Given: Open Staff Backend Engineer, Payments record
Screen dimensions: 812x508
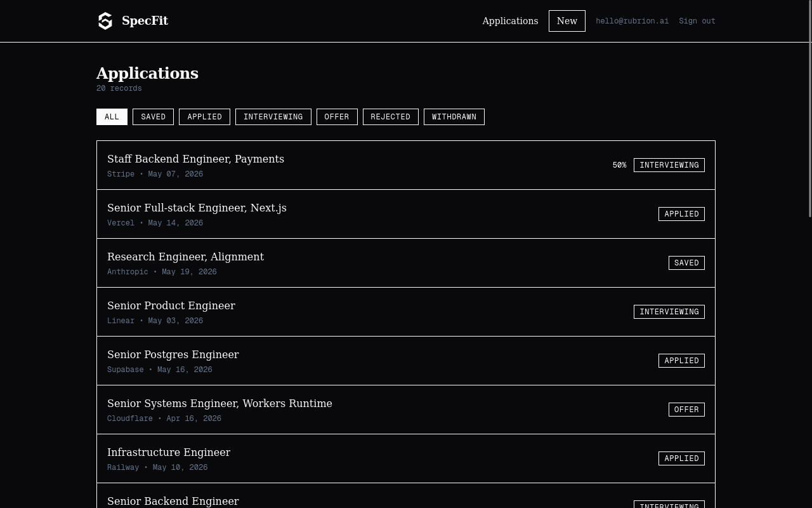Looking at the screenshot, I should 406,165.
